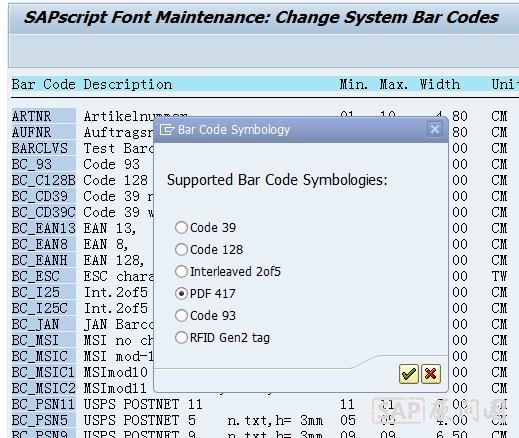This screenshot has height=438, width=519.
Task: Click the BC_I25 bar code entry
Action: pyautogui.click(x=44, y=292)
